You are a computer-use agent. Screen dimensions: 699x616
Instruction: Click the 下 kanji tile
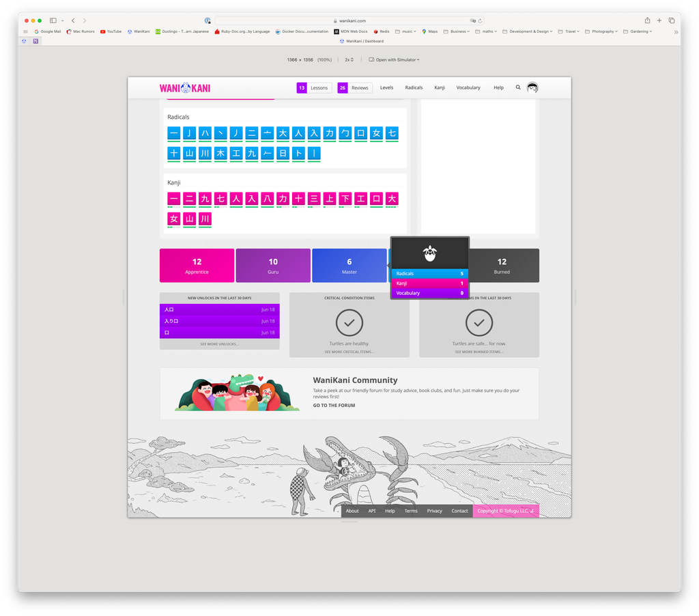(345, 199)
